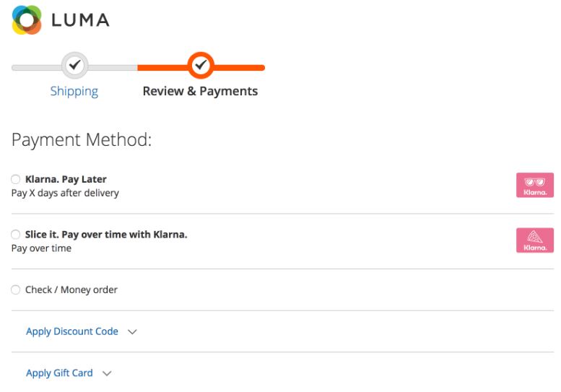Click the "Check / Money order" label text
This screenshot has width=561, height=392.
click(71, 289)
